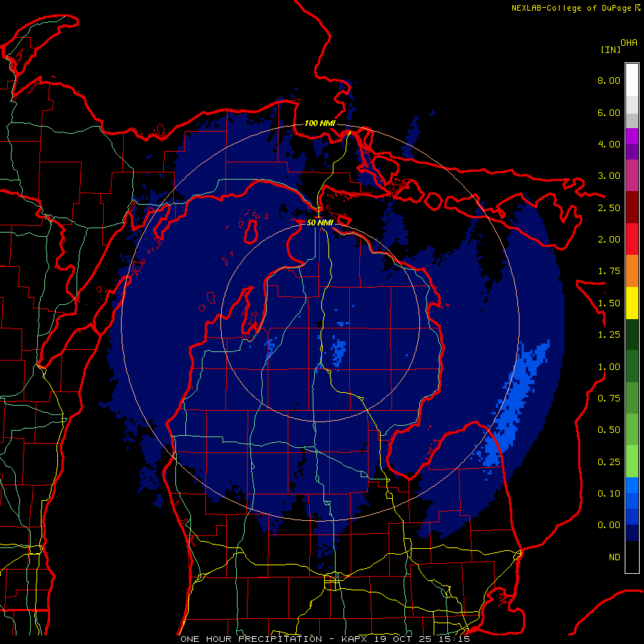Pick the bright red legend swatch
644x644 pixels.
pyautogui.click(x=632, y=239)
